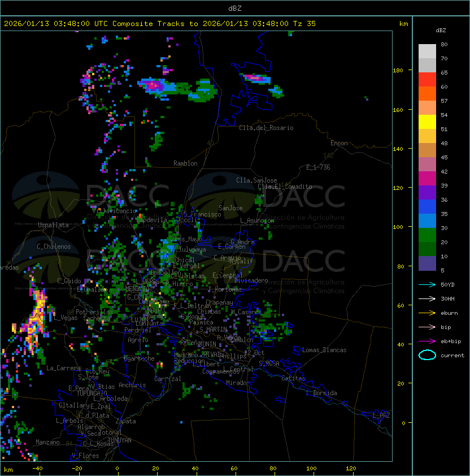Click the 'C_Chilenos' map label
Screen dimensions: 470x476
54,246
